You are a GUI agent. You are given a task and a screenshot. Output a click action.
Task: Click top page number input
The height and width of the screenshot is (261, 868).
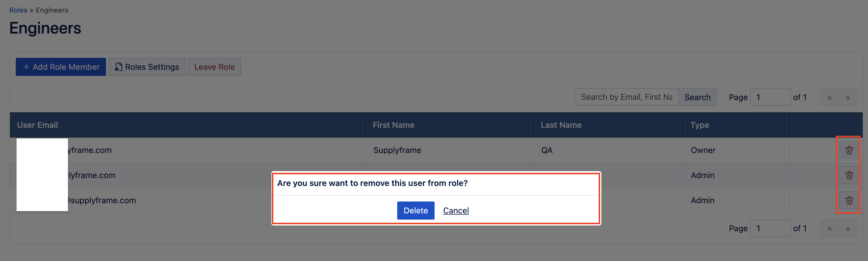click(x=770, y=97)
